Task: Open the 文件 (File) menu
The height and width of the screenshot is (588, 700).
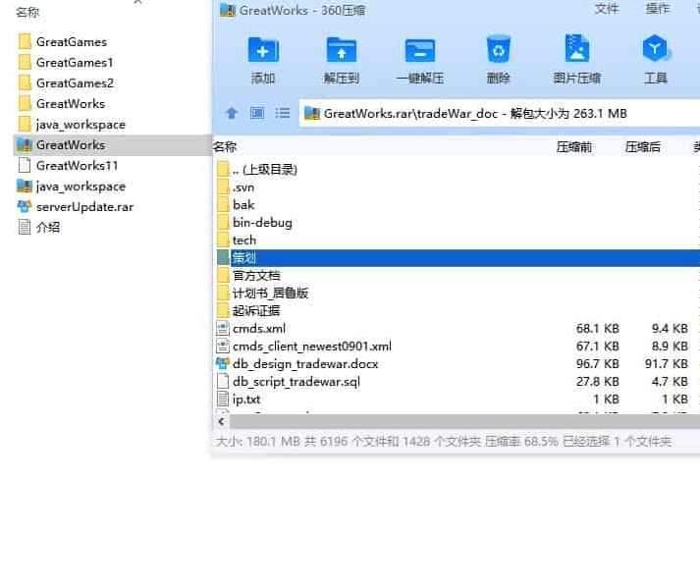Action: click(x=607, y=9)
